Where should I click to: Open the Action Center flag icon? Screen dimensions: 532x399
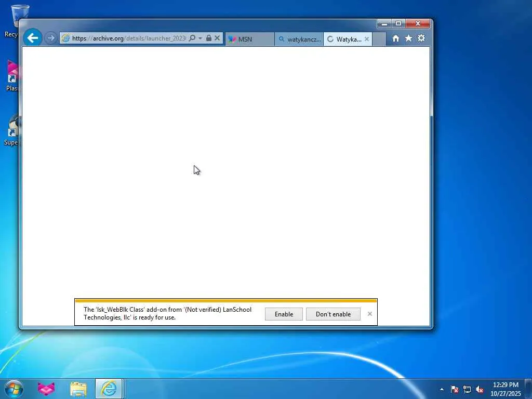pyautogui.click(x=454, y=390)
